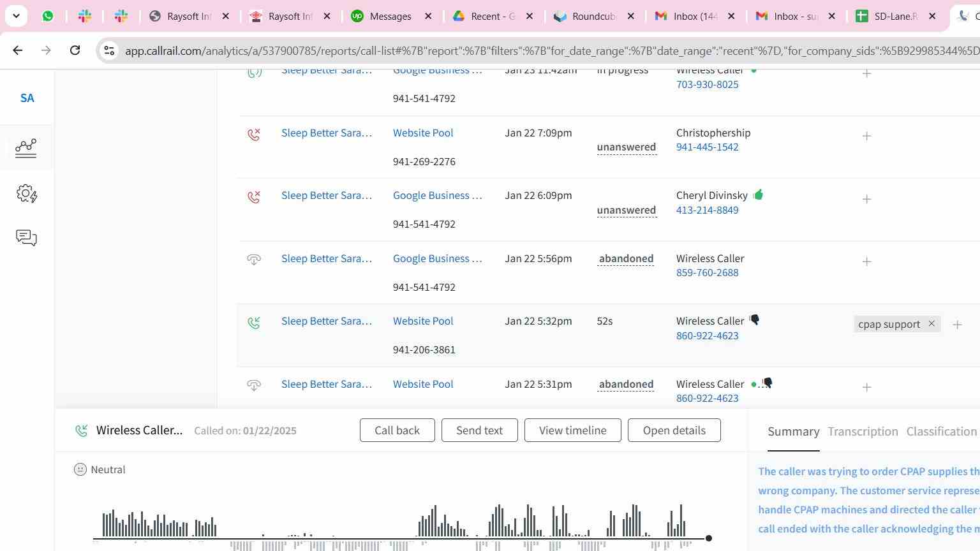Remove the cpap support tag
This screenshot has width=980, height=551.
pos(932,324)
